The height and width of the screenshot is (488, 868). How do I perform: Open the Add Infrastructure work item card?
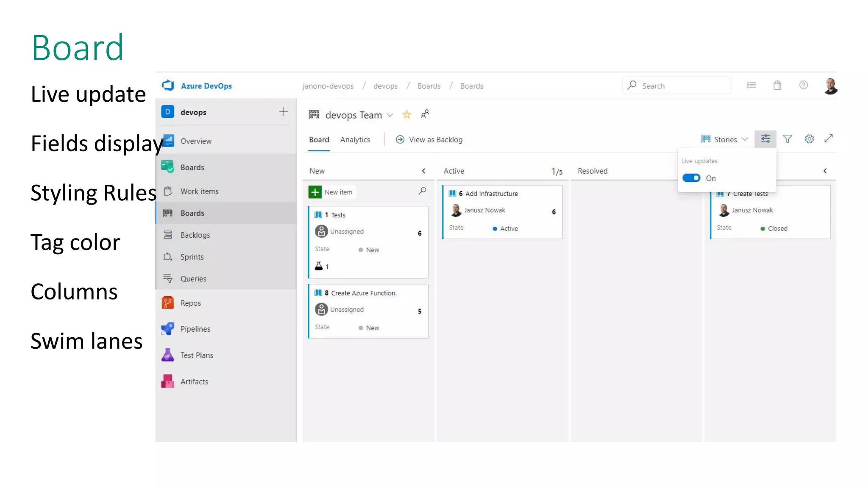[491, 194]
